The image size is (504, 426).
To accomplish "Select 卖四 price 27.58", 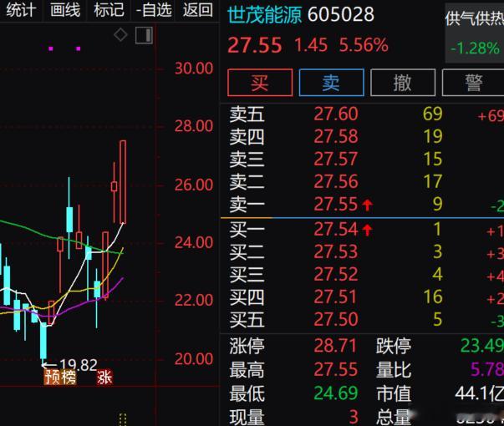I will pos(335,136).
